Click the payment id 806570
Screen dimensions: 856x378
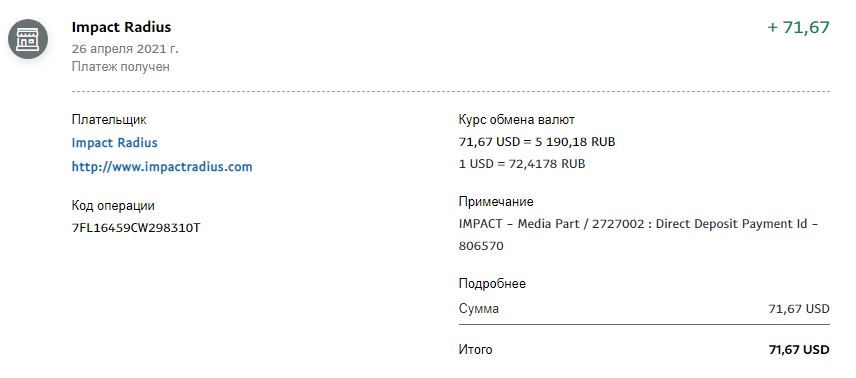pyautogui.click(x=481, y=246)
